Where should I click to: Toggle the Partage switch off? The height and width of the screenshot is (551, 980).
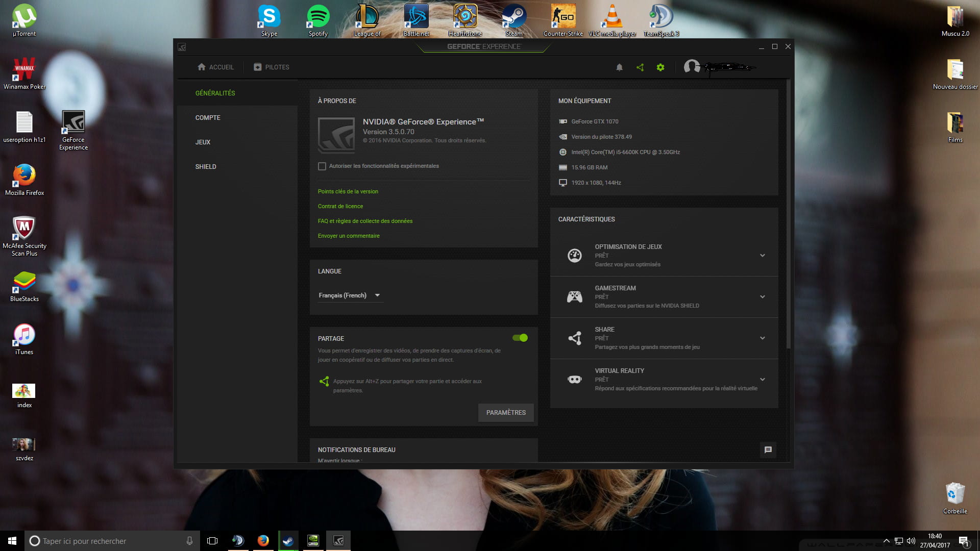(x=520, y=338)
